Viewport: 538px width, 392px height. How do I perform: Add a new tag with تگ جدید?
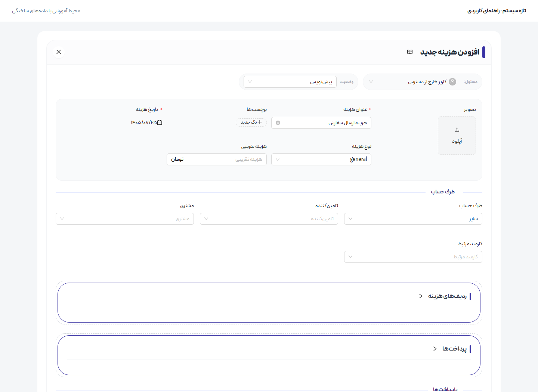click(x=251, y=122)
